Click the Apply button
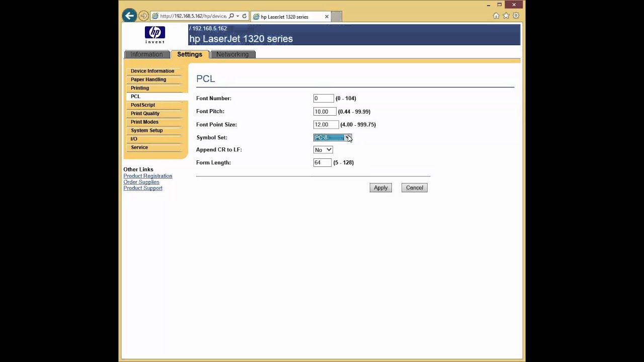 tap(381, 188)
